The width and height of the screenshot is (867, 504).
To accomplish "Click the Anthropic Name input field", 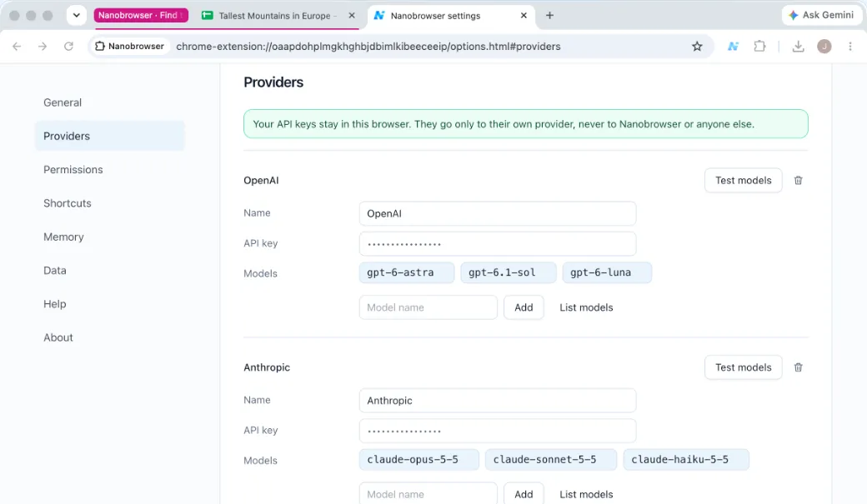I will pos(498,401).
